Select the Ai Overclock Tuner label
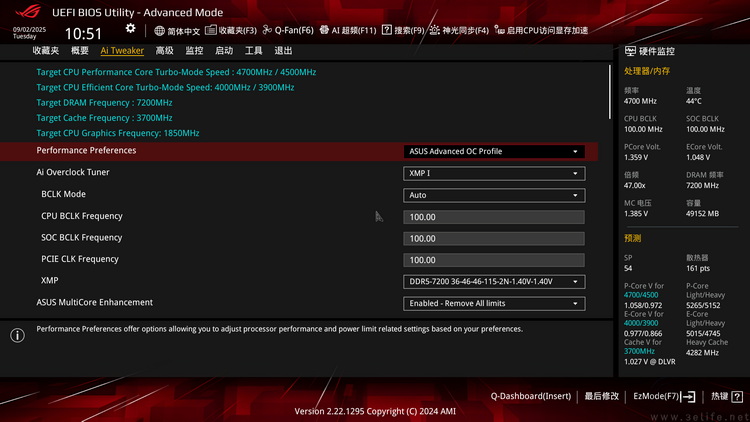750x422 pixels. coord(73,172)
